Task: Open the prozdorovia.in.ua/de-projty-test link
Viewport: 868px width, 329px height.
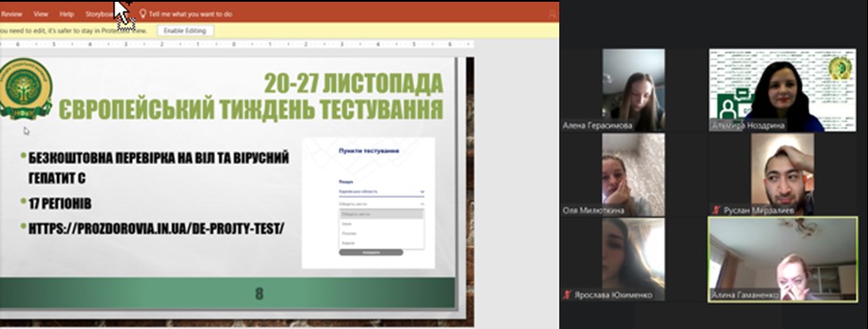Action: click(156, 227)
